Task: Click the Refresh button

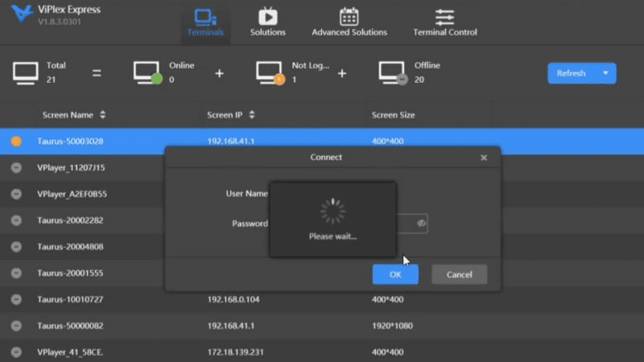Action: point(572,73)
